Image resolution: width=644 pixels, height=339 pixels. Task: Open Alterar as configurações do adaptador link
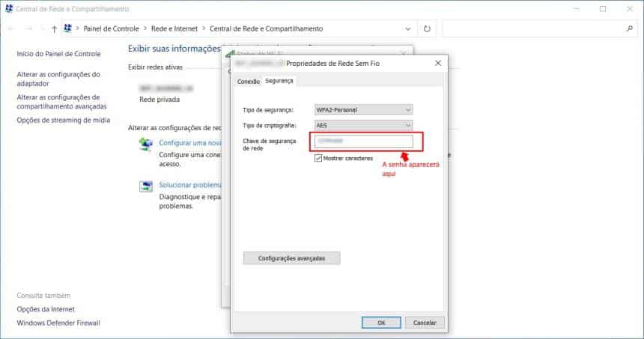click(x=58, y=79)
